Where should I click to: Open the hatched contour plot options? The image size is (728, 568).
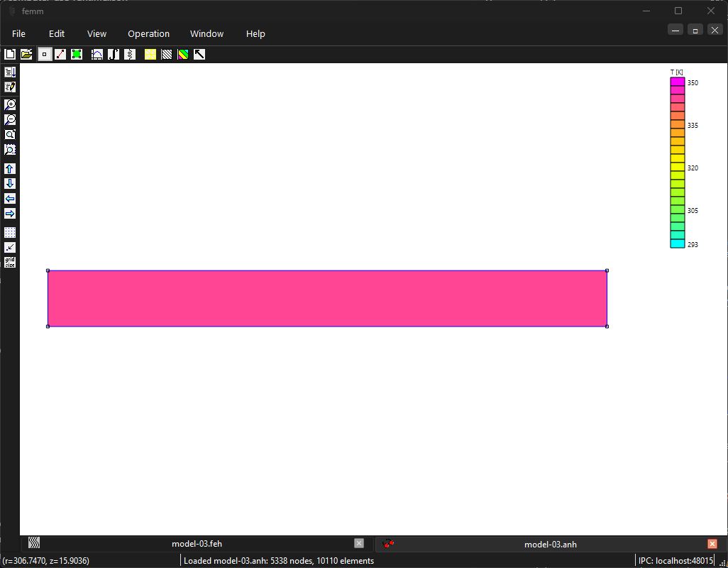167,55
